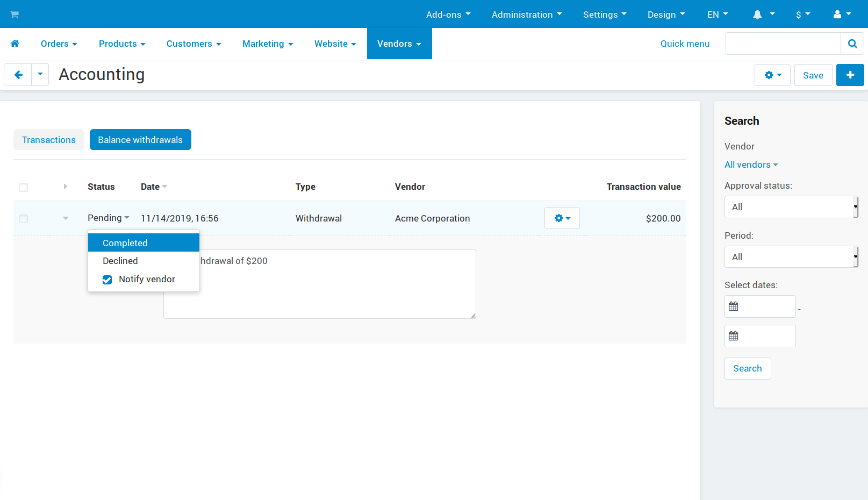The width and height of the screenshot is (868, 500).
Task: Open the Administration menu
Action: (527, 15)
